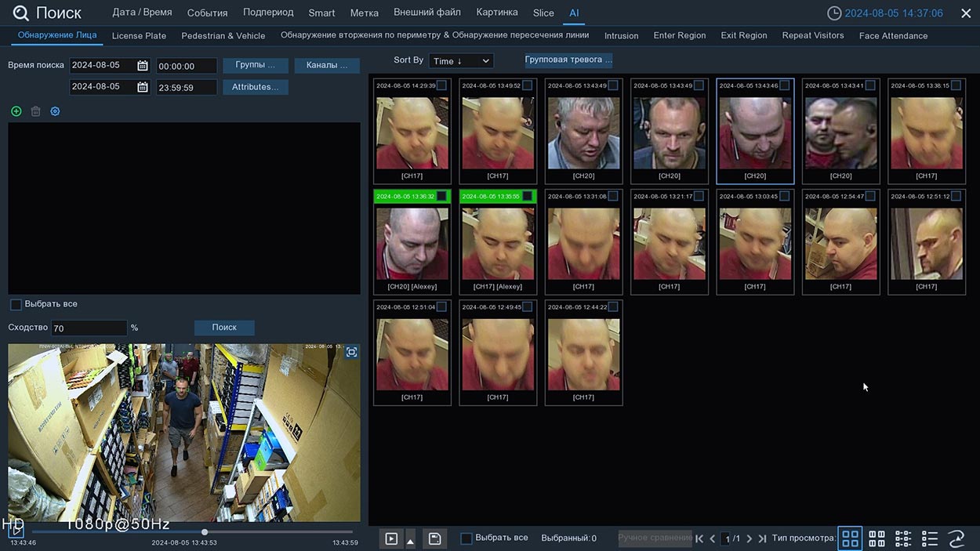
Task: Click the blue gear settings icon
Action: click(55, 111)
